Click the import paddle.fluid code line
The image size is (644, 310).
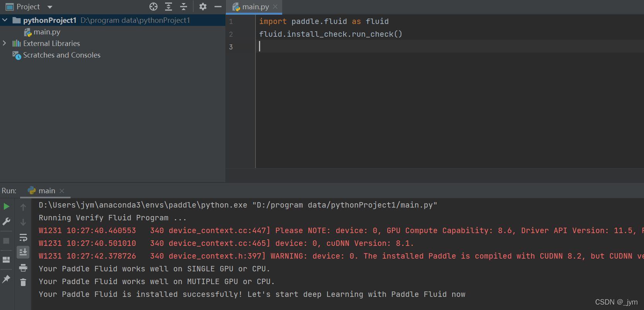324,22
